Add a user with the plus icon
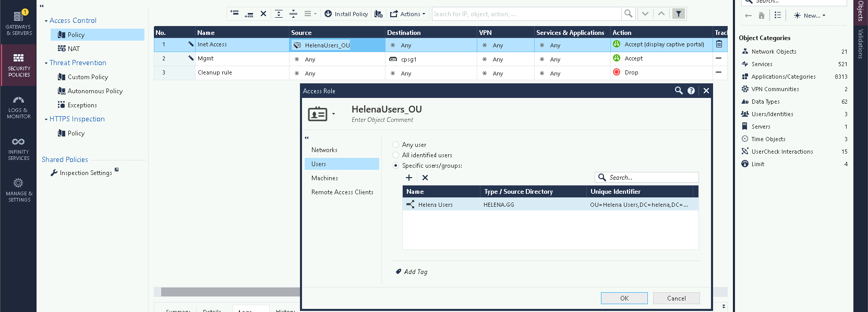This screenshot has width=868, height=312. click(x=409, y=178)
